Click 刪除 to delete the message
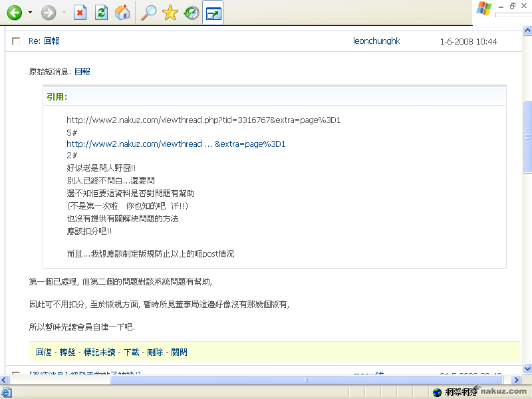The image size is (532, 399). 155,352
